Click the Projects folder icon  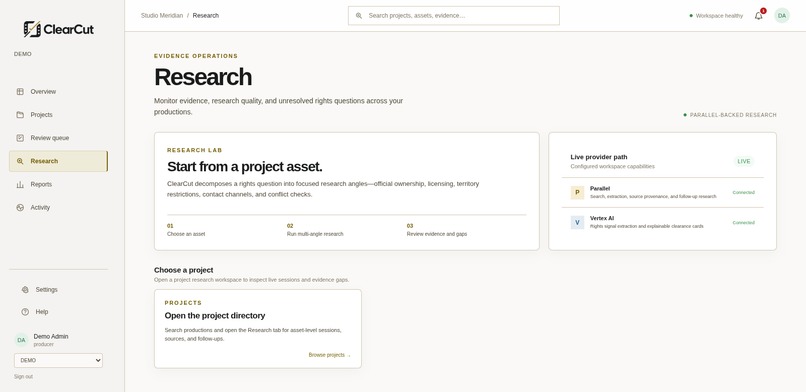click(20, 115)
